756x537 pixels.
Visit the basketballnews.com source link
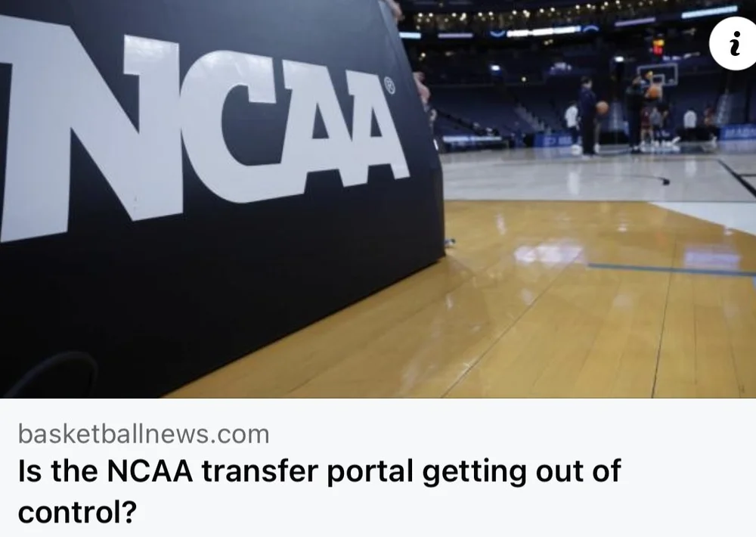click(x=144, y=433)
